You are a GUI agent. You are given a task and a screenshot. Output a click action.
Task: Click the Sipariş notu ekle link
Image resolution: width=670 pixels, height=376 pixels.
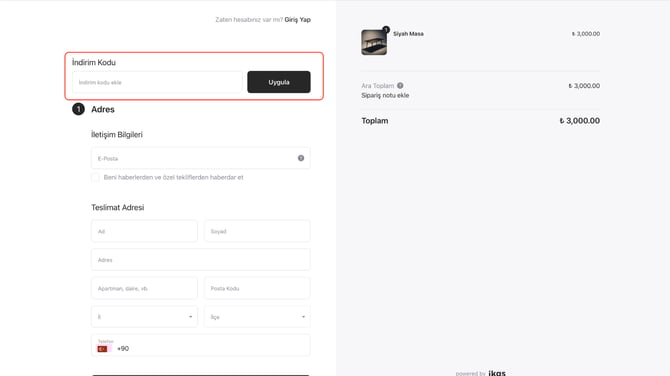pyautogui.click(x=385, y=95)
